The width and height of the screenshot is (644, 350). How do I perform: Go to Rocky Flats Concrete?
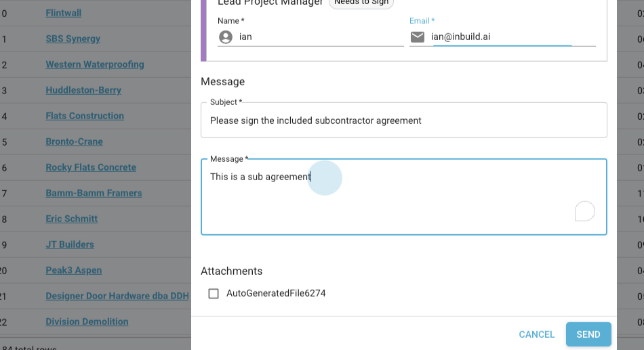point(91,167)
